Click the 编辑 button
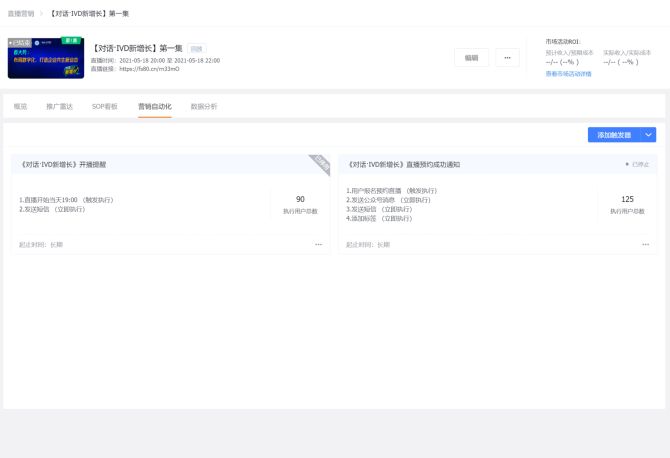670x458 pixels. tap(471, 58)
